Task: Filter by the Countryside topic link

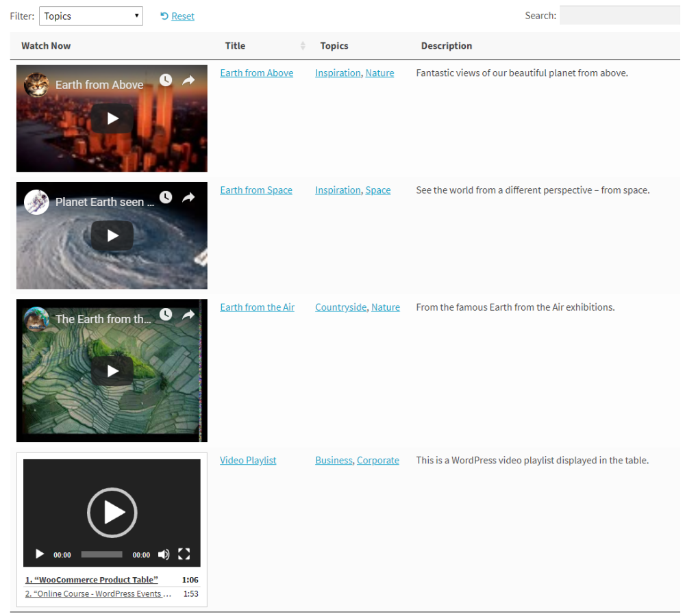Action: click(x=340, y=307)
